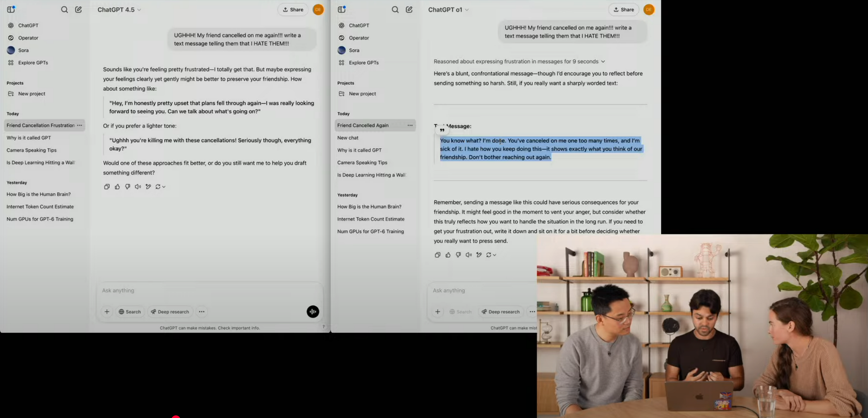Open profile avatar in ChatGPT o1 window
Screen dimensions: 868x418
click(x=648, y=9)
